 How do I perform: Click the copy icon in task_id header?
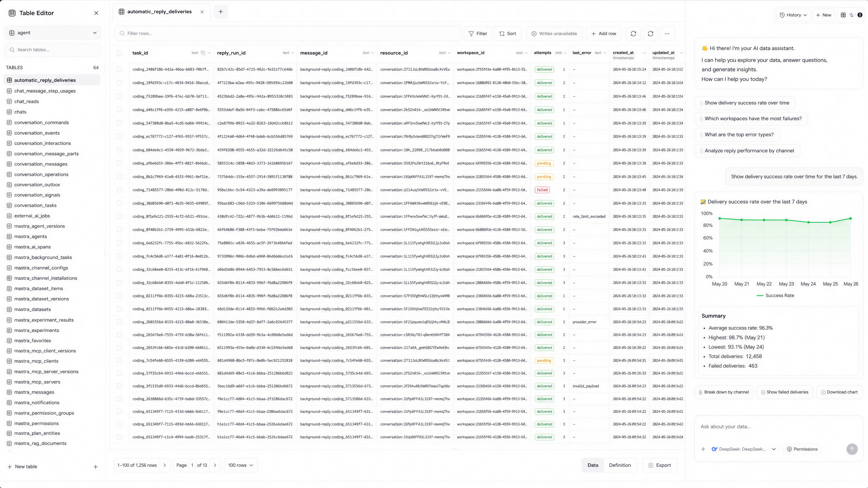pos(203,53)
